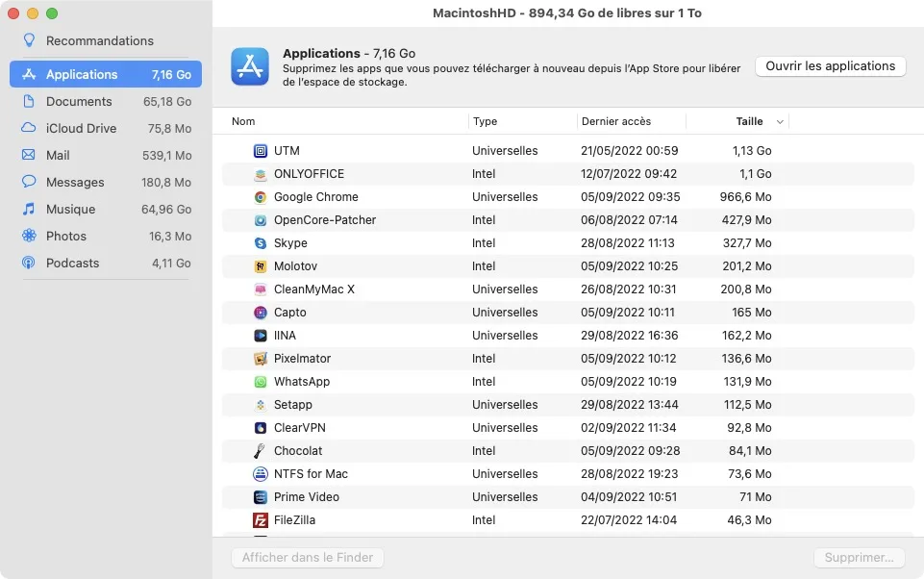
Task: Click the Skype app icon
Action: tap(260, 243)
